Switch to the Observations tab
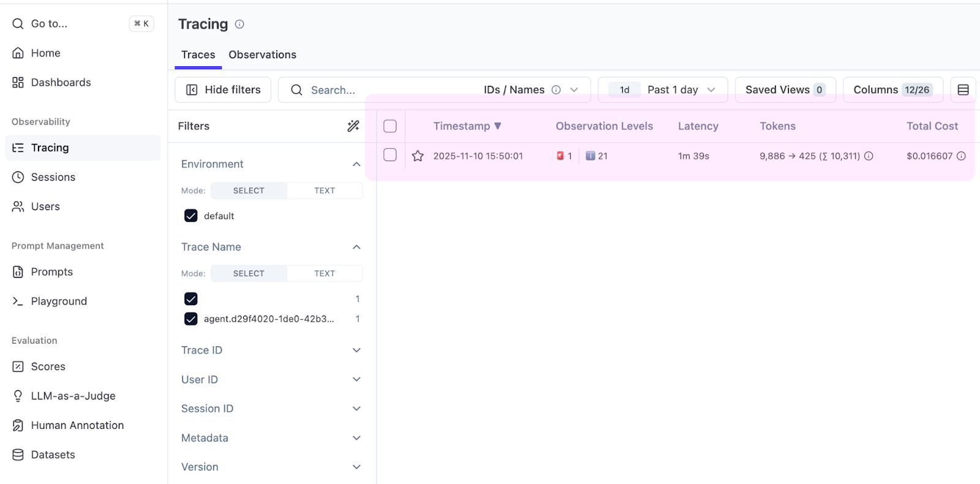Screen dimensions: 980x484 click(262, 55)
